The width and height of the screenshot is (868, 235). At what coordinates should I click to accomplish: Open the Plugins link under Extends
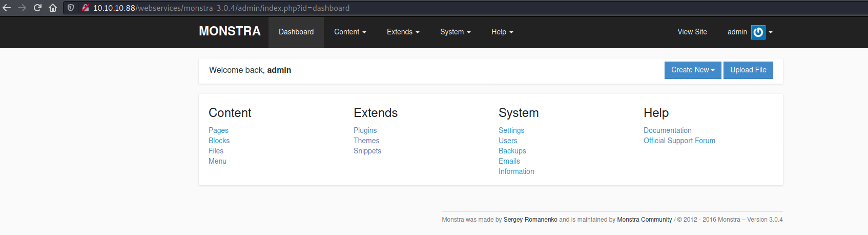[x=365, y=130]
